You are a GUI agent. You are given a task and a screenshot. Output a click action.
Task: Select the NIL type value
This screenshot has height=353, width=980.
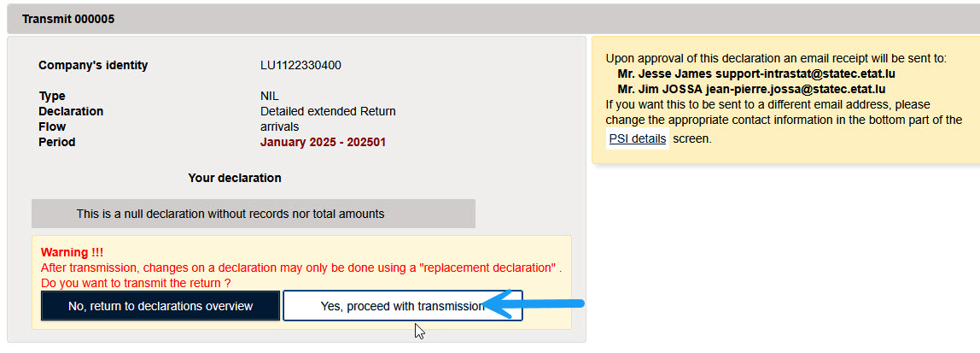pos(270,96)
